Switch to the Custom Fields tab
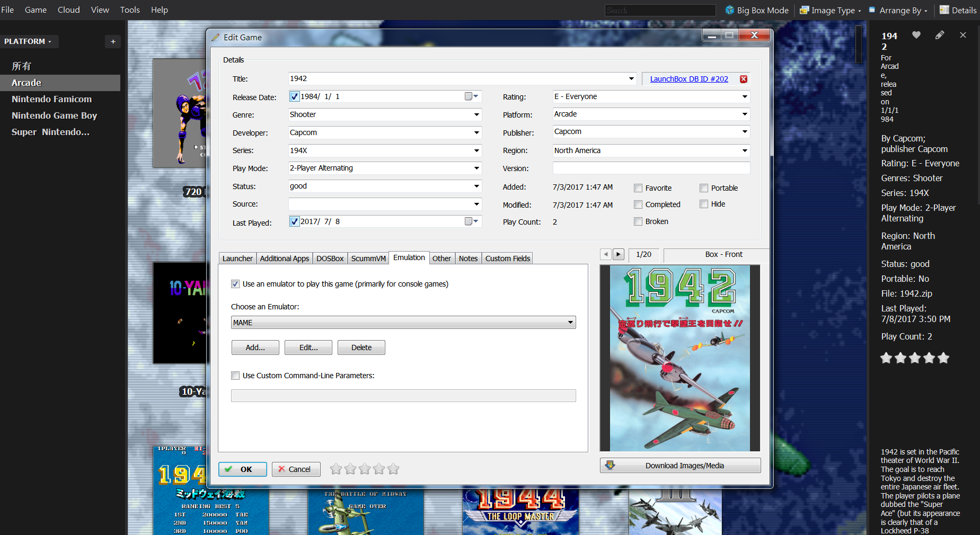 [x=508, y=258]
